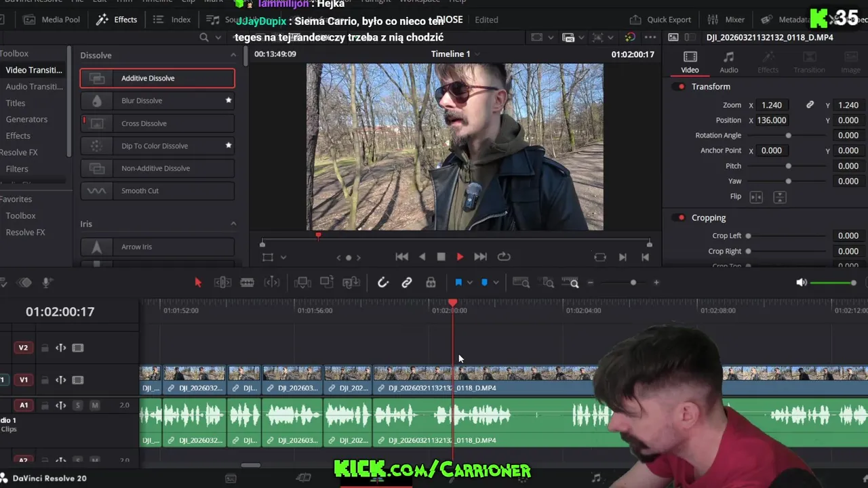This screenshot has width=868, height=488.
Task: Stop playback in the viewer
Action: (x=441, y=257)
